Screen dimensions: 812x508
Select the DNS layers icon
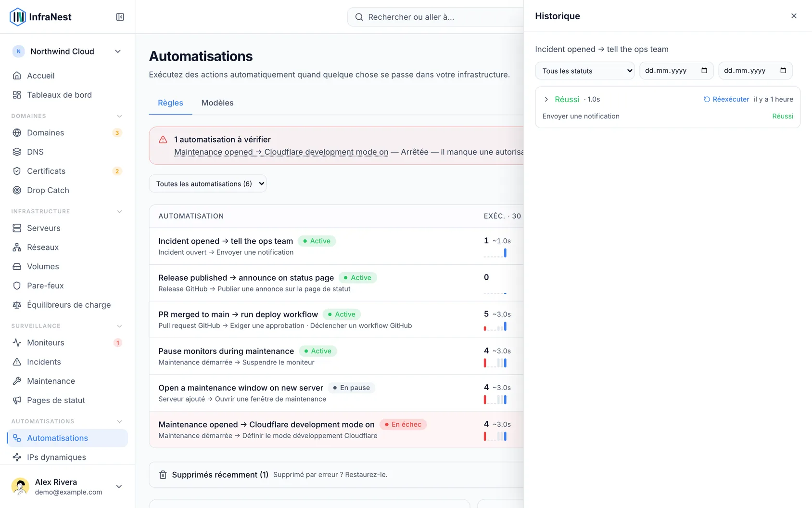tap(17, 152)
